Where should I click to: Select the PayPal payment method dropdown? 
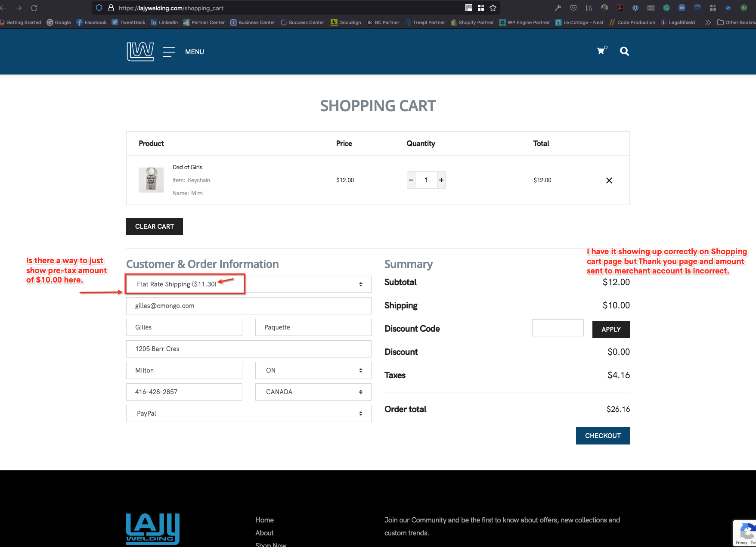pyautogui.click(x=248, y=413)
